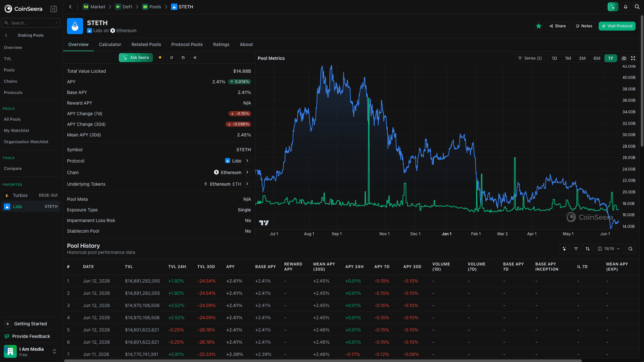Image resolution: width=644 pixels, height=362 pixels.
Task: Click the DeFi breadcrumb
Action: click(x=124, y=7)
